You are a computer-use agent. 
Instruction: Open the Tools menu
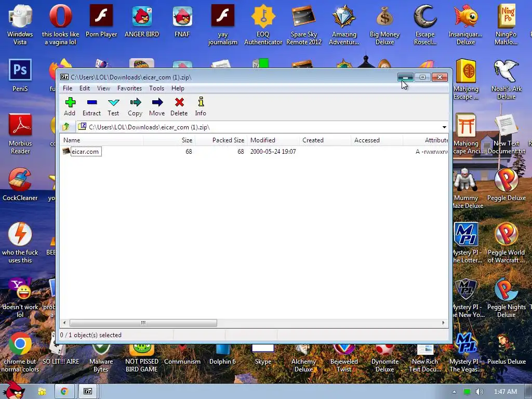(157, 88)
